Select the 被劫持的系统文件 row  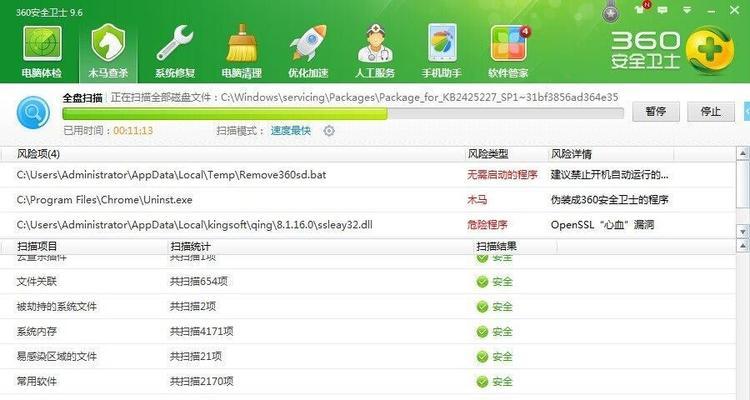[367, 306]
